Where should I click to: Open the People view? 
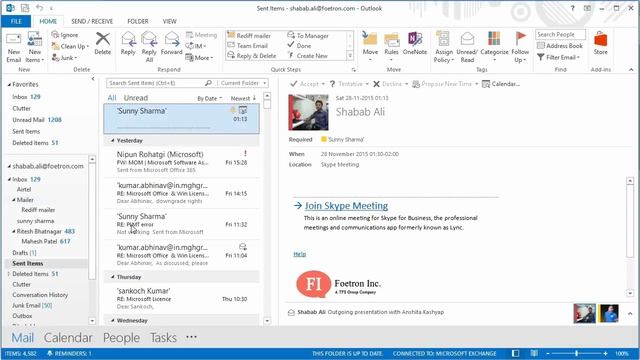121,338
